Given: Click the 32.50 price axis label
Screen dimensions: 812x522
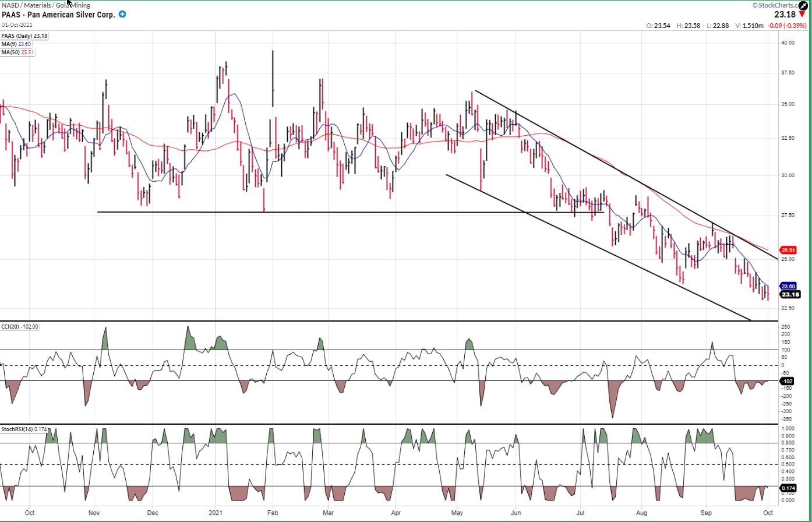Looking at the screenshot, I should coord(788,138).
